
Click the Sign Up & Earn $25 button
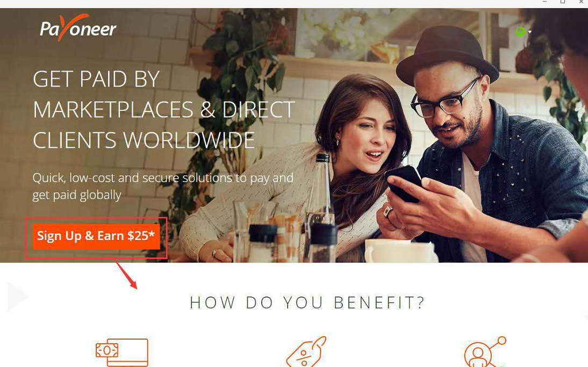96,237
